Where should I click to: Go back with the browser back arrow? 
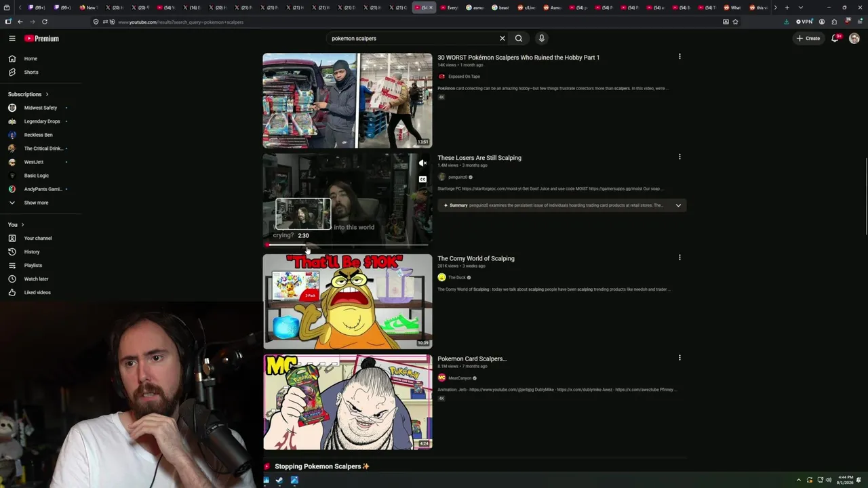pyautogui.click(x=20, y=22)
